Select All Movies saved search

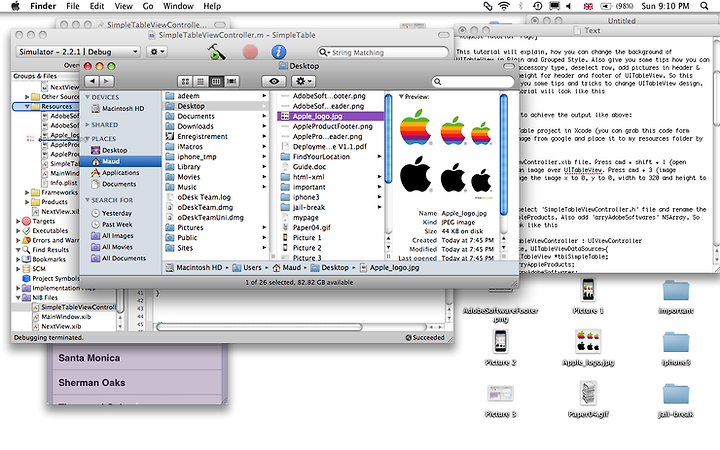[112, 247]
